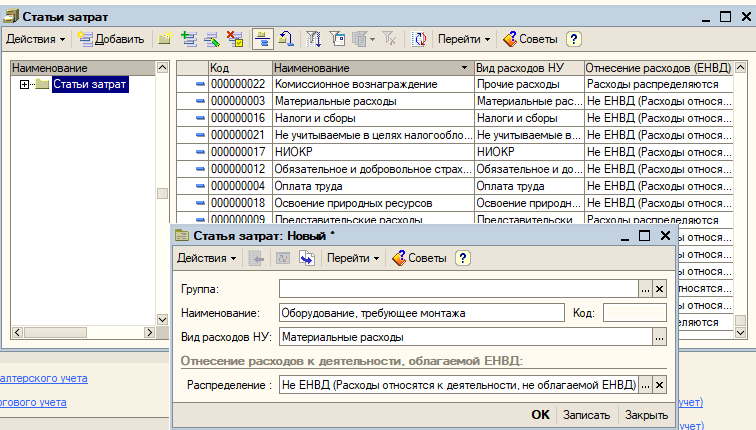Open the Действия menu in Статьи затрат window
The width and height of the screenshot is (756, 430).
point(36,39)
